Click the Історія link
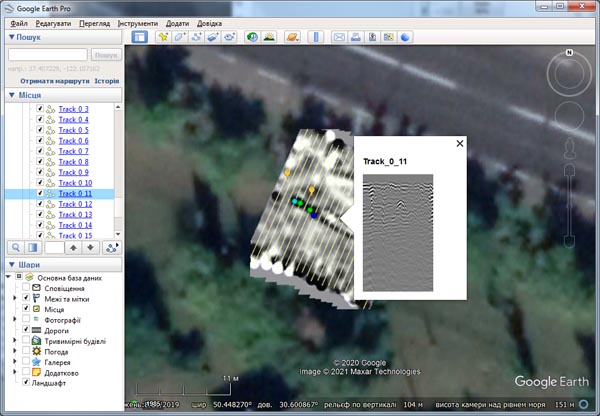This screenshot has width=600, height=416. pyautogui.click(x=106, y=81)
